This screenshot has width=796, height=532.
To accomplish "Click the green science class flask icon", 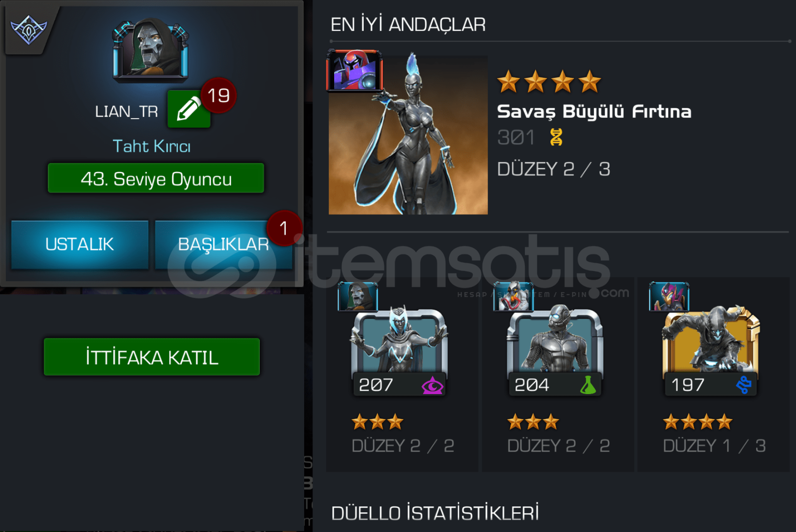I will click(588, 385).
